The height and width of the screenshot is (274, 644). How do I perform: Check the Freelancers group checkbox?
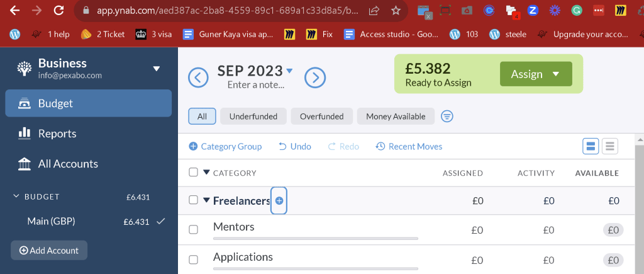(x=194, y=200)
